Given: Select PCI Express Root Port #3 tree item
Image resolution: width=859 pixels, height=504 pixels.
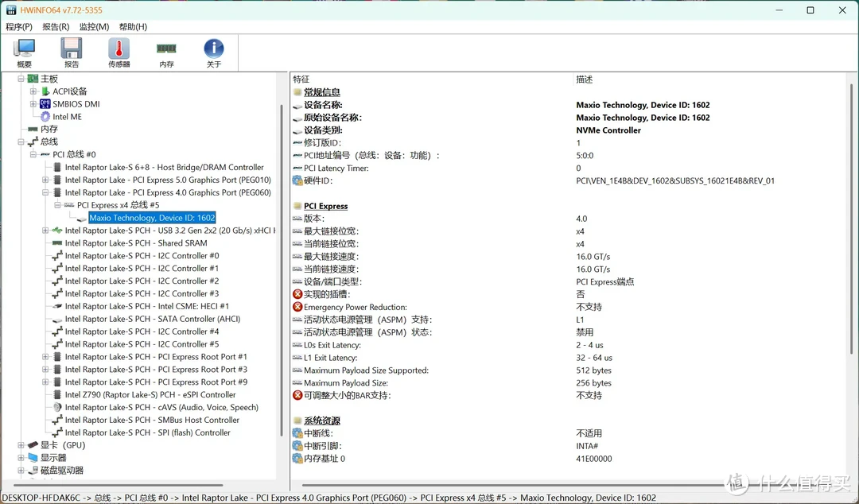Looking at the screenshot, I should pyautogui.click(x=156, y=369).
